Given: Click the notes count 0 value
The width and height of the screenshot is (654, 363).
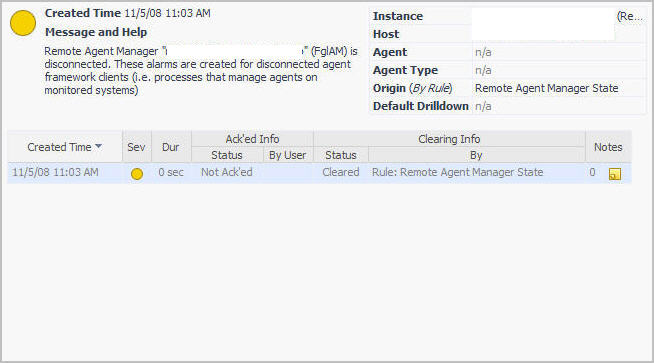Looking at the screenshot, I should pyautogui.click(x=592, y=172).
